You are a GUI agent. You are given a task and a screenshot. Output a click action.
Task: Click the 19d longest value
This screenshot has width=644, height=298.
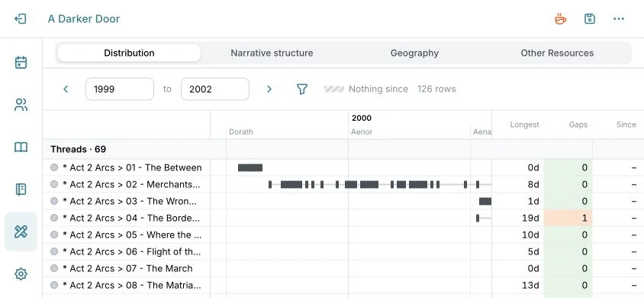point(530,218)
